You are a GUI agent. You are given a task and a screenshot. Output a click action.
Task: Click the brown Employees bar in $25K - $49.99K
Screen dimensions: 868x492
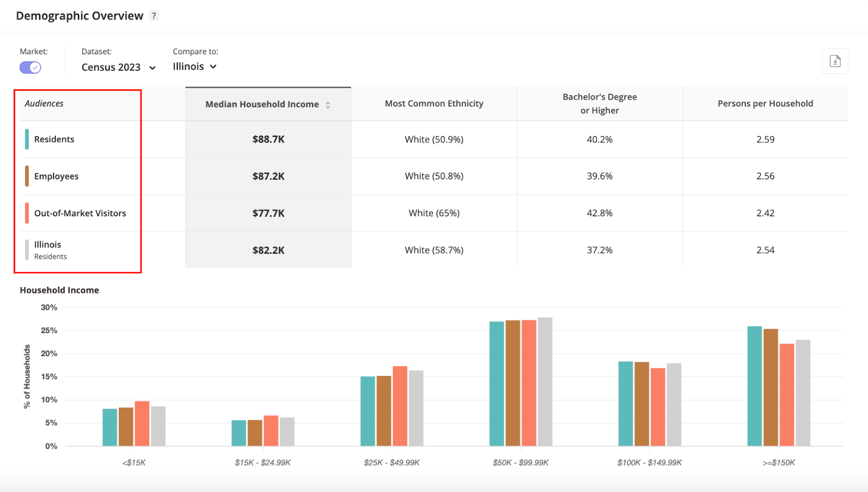tap(384, 411)
